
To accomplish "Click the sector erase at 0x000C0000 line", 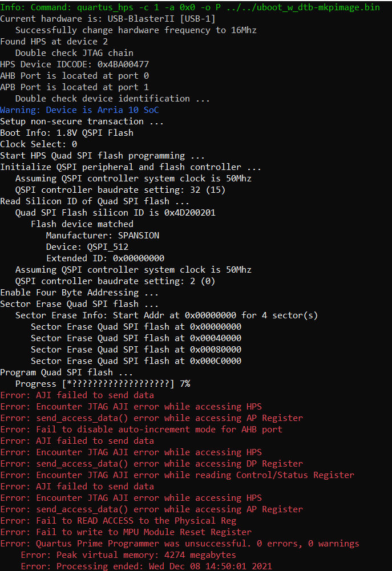I will (x=136, y=361).
